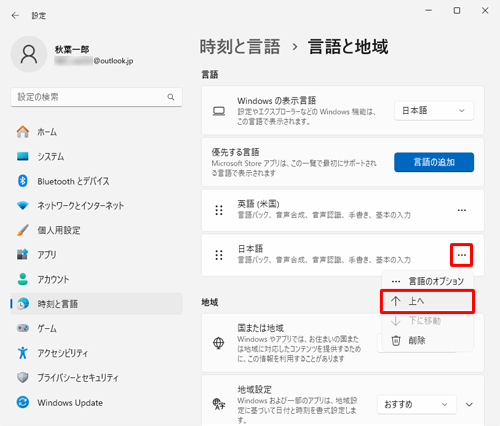The image size is (500, 426).
Task: Open アカウント label in sidebar
Action: click(x=53, y=279)
